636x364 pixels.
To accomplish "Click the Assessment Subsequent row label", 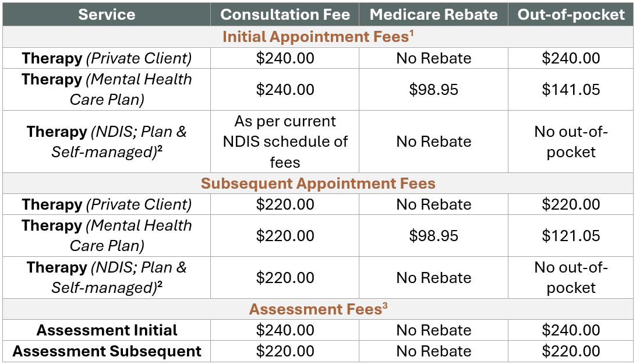I will click(x=107, y=351).
